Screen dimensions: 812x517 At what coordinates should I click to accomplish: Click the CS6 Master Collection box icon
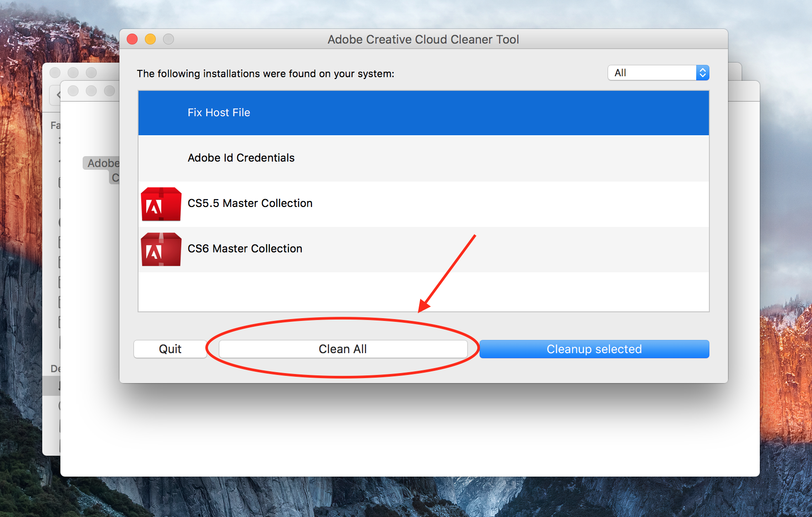pos(161,249)
